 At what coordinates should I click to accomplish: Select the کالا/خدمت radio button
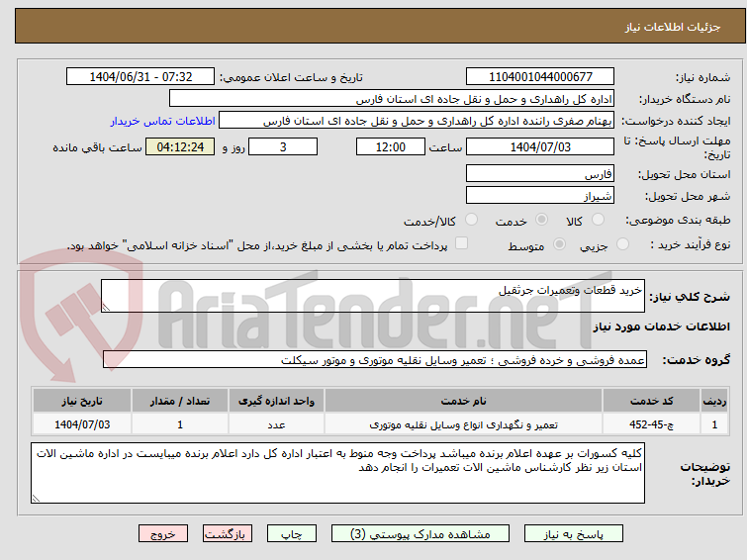pos(471,220)
